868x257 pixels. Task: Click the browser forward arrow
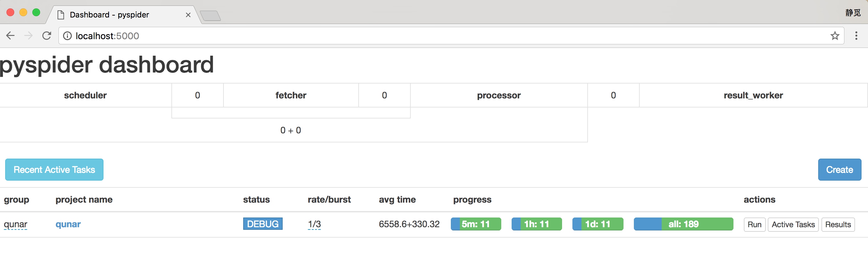point(29,36)
